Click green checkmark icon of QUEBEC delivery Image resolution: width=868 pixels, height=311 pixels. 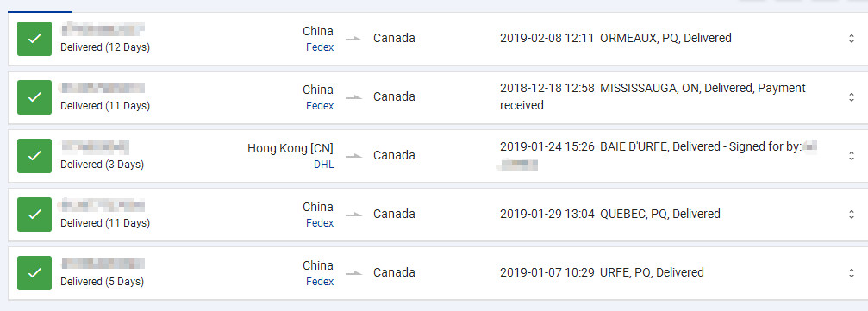pyautogui.click(x=34, y=215)
